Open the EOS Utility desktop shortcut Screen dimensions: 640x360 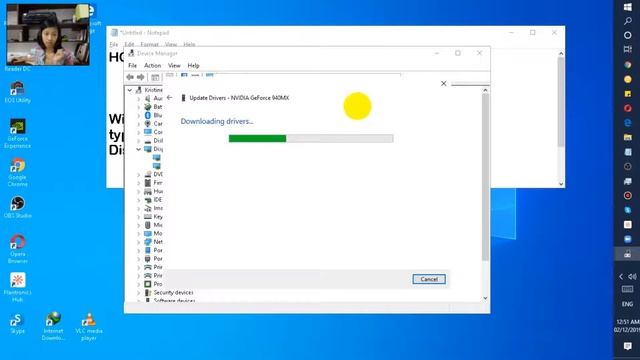18,92
